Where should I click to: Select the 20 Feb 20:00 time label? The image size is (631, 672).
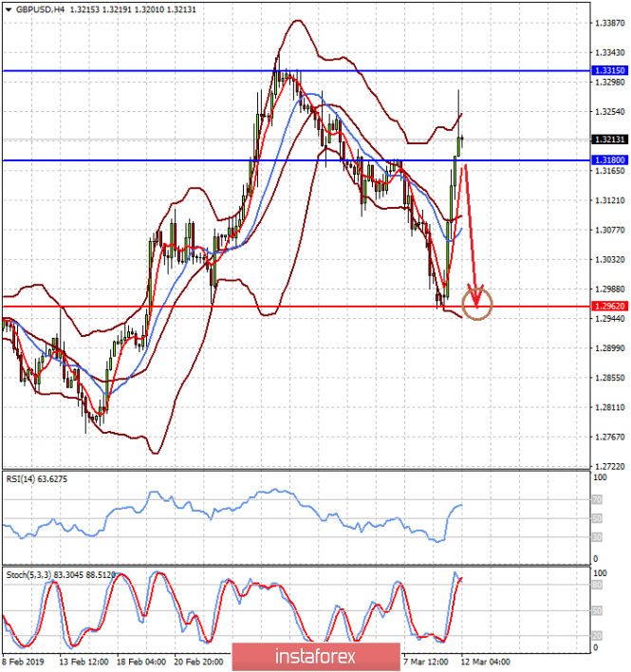198,662
